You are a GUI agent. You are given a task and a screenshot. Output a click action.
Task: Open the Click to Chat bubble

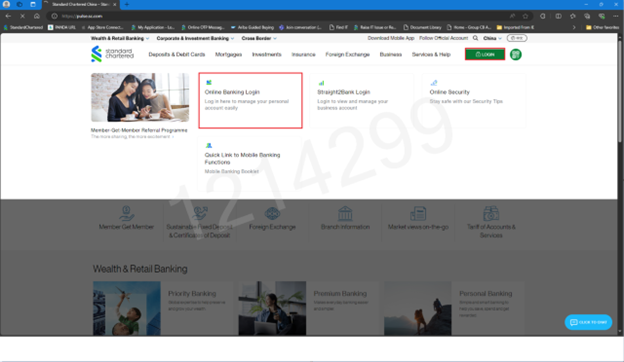(588, 322)
